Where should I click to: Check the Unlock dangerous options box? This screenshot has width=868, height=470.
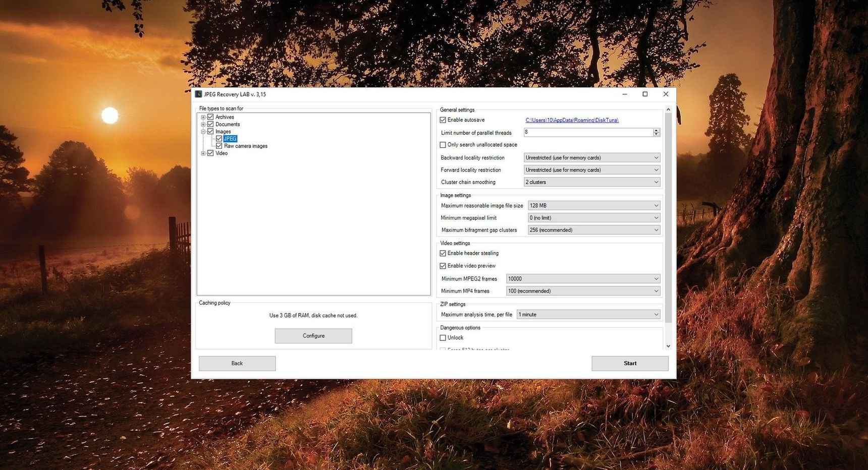tap(443, 338)
